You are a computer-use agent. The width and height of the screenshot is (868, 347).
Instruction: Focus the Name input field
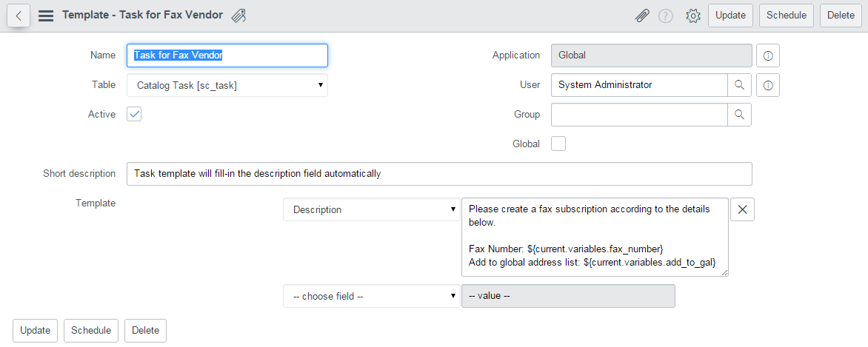pyautogui.click(x=227, y=55)
